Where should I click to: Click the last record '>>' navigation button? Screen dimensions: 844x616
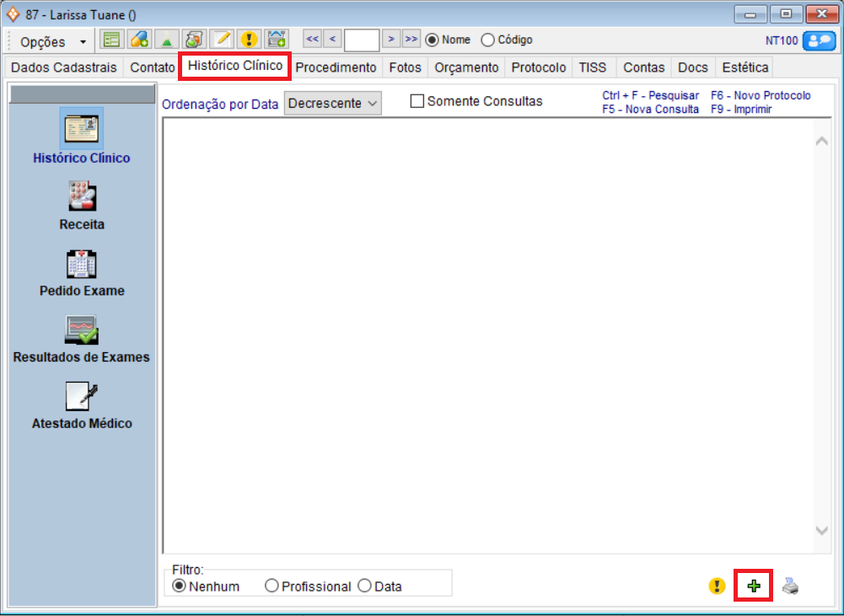(411, 39)
